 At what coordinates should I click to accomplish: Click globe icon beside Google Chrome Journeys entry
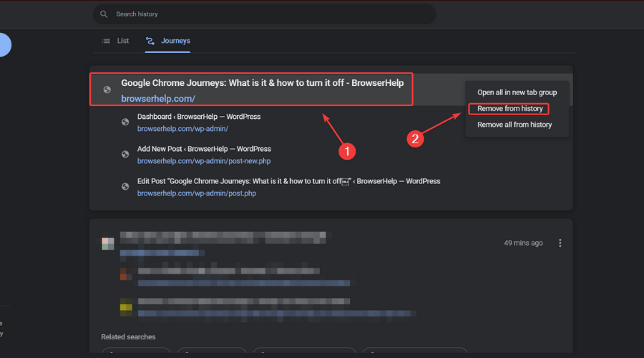pos(107,89)
